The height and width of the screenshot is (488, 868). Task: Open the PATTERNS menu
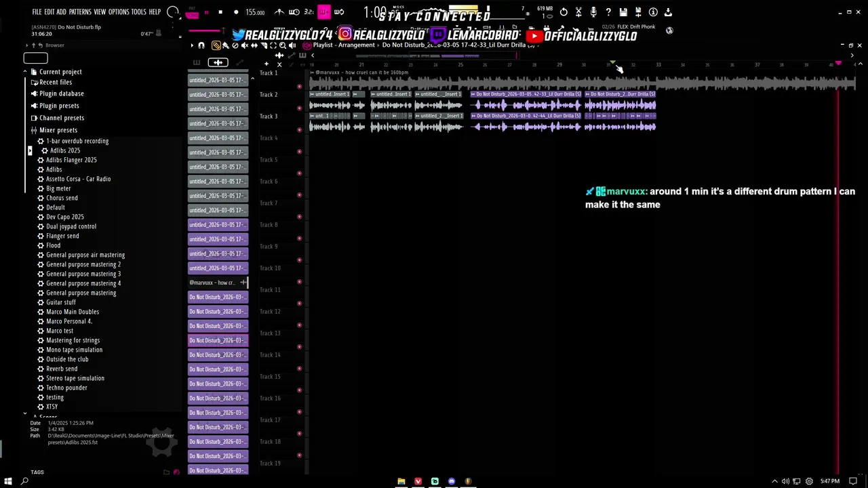(x=80, y=12)
